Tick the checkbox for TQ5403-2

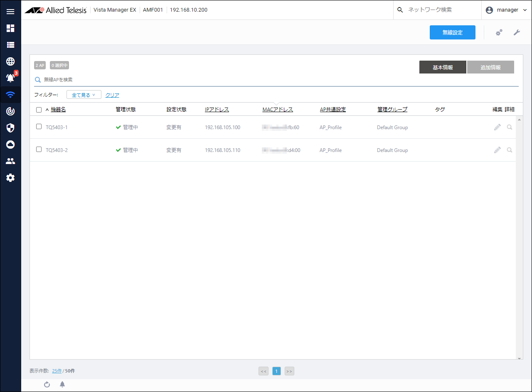coord(39,149)
